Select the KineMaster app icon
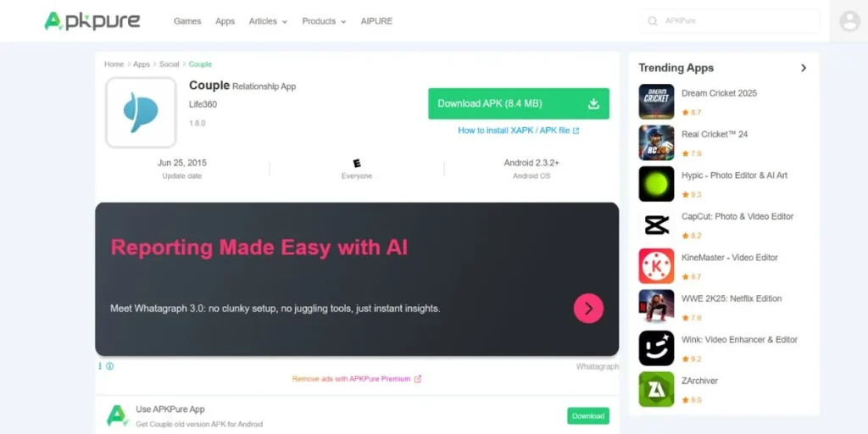 click(x=656, y=265)
